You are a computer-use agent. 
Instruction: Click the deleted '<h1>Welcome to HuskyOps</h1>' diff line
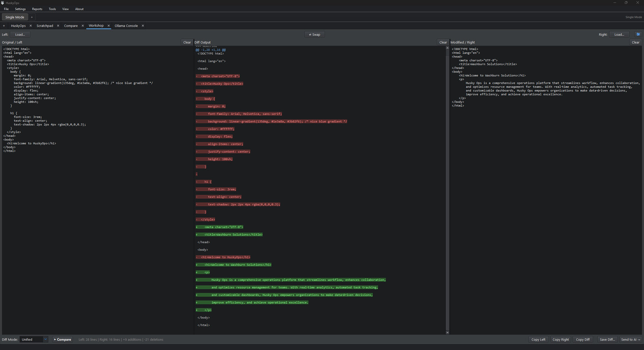click(223, 257)
